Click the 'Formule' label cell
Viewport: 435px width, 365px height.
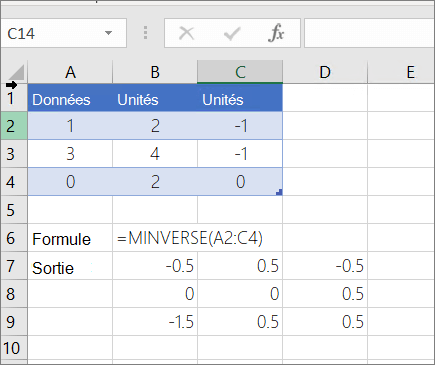[70, 238]
